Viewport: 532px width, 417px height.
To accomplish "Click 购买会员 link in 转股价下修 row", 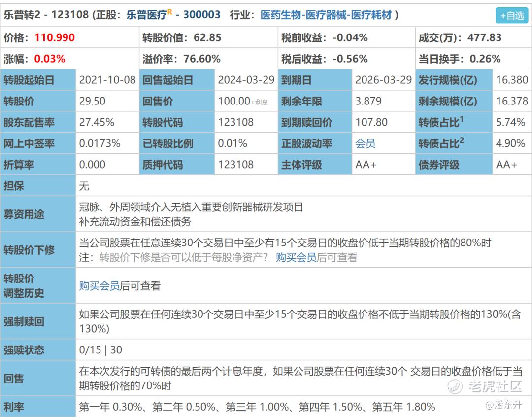I will [x=296, y=257].
